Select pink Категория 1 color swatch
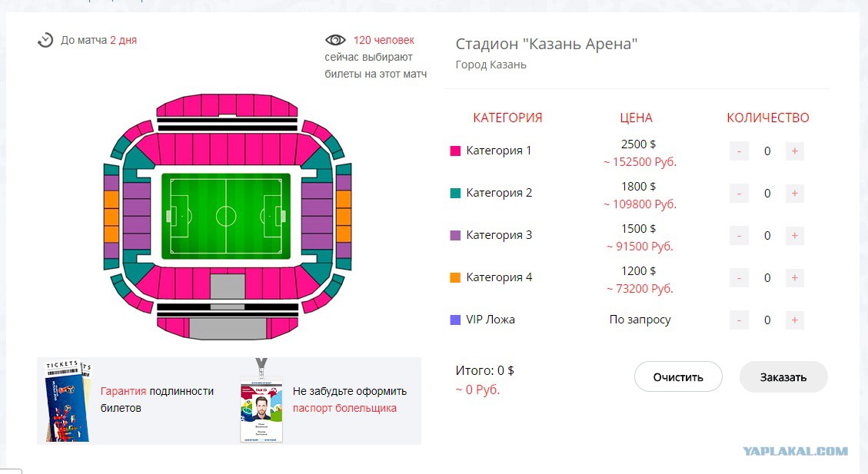 click(x=456, y=151)
